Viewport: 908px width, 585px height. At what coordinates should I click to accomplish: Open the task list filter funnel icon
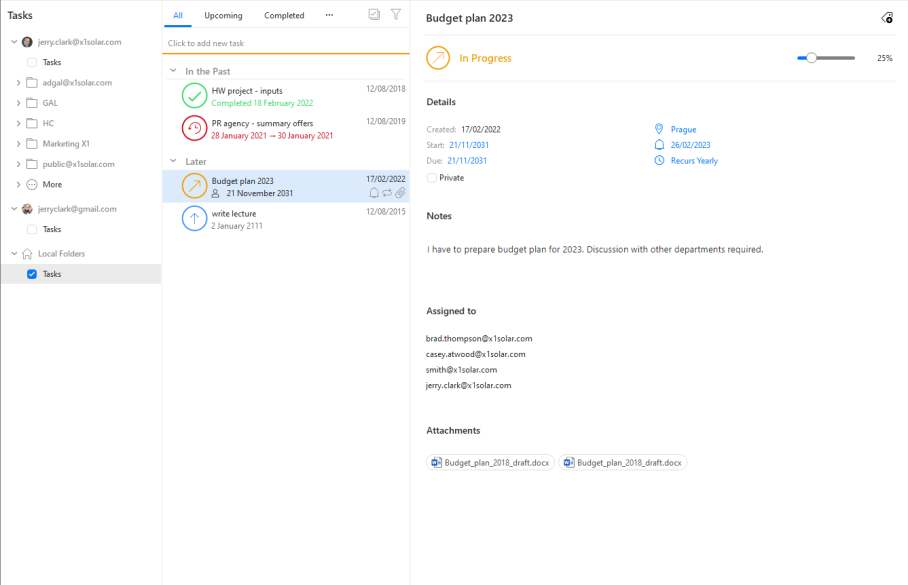click(x=396, y=15)
